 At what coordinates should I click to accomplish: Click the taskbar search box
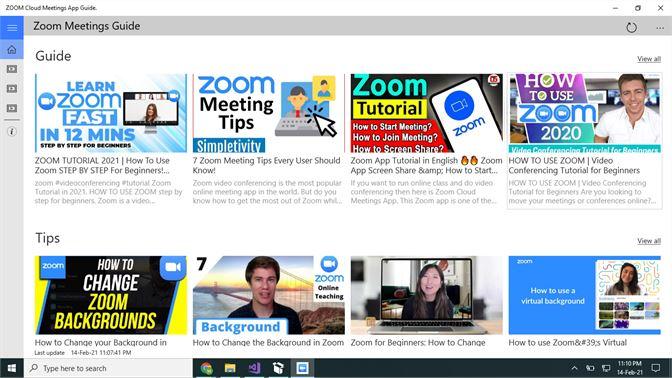108,368
